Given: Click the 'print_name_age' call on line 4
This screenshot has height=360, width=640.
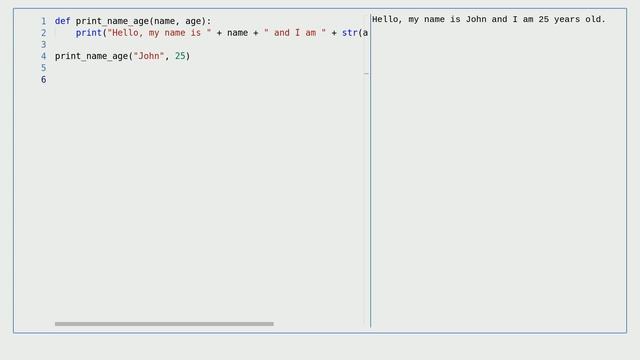Looking at the screenshot, I should tap(91, 56).
